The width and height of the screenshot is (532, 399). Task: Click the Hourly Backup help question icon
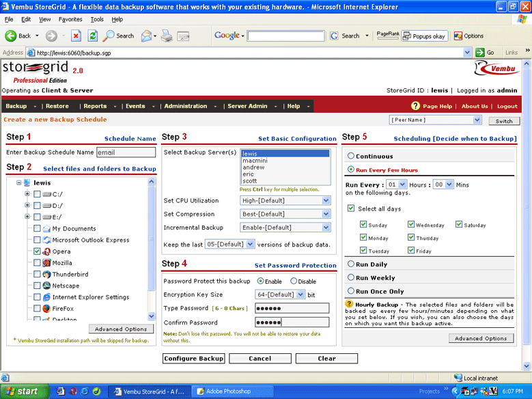click(349, 303)
